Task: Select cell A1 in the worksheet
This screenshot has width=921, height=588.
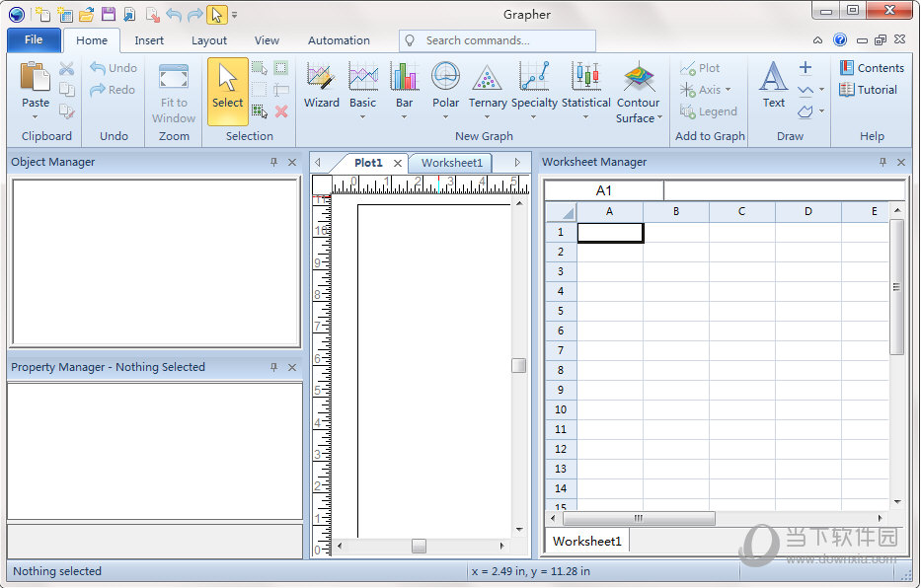Action: click(x=610, y=233)
